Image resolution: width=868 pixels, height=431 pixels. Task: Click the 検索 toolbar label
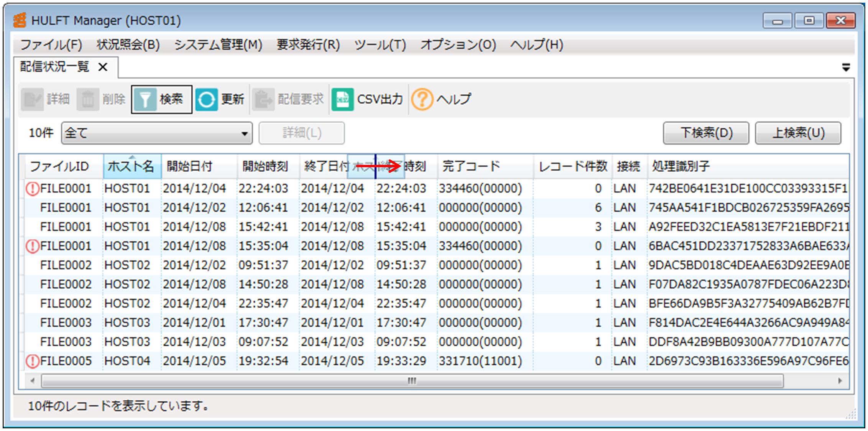coord(171,100)
